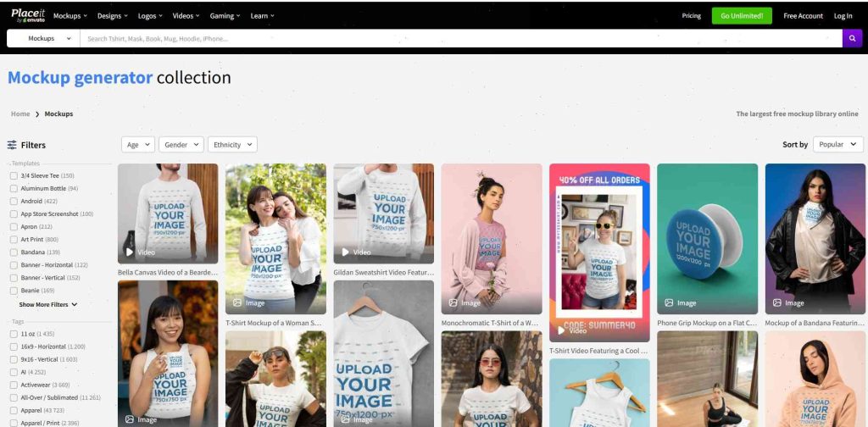The width and height of the screenshot is (868, 427).
Task: Open the Ethnicity filter dropdown
Action: click(x=232, y=145)
